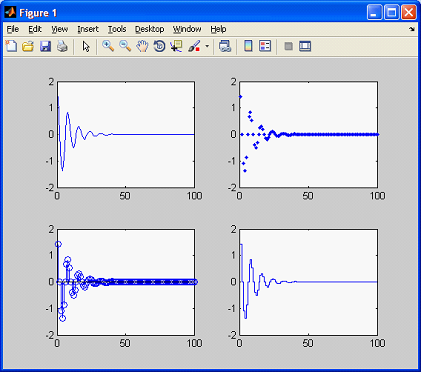Save the figure using the floppy disk icon
Image resolution: width=421 pixels, height=391 pixels.
45,46
